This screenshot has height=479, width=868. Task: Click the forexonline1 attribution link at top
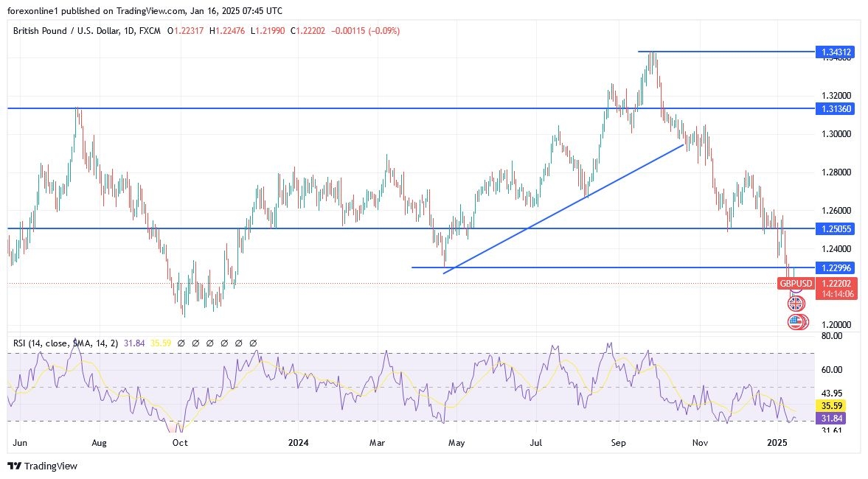[x=31, y=11]
